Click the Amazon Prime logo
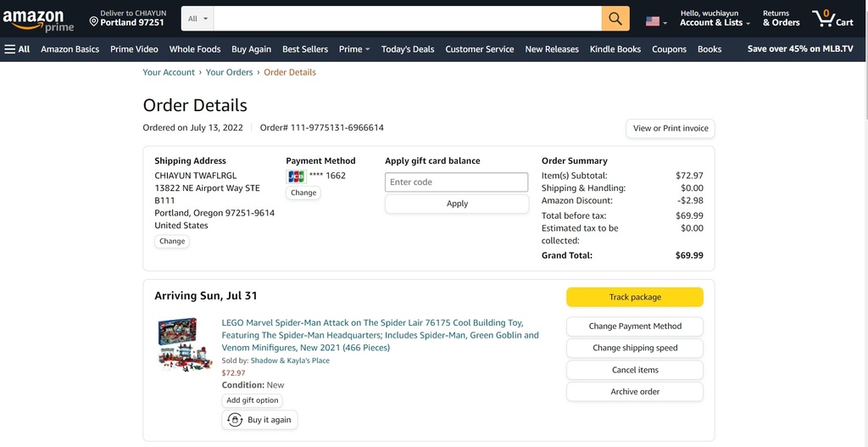 click(37, 20)
